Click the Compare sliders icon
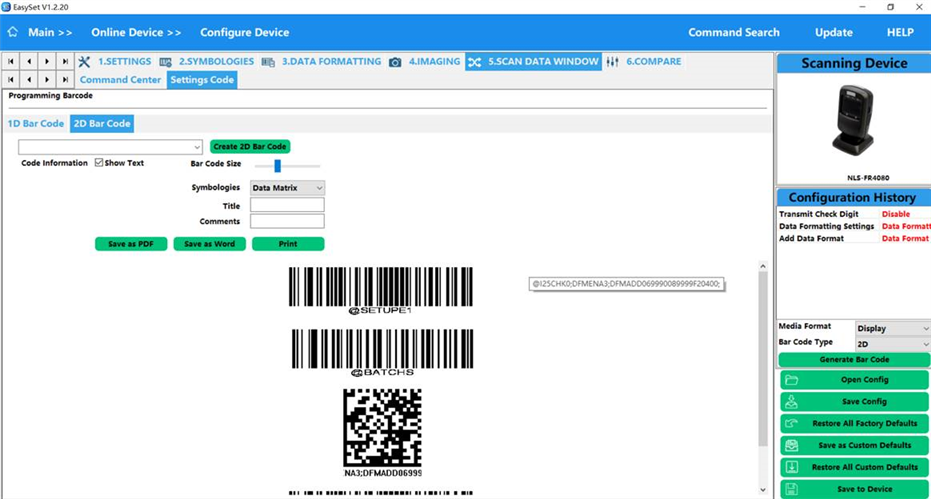 click(612, 62)
